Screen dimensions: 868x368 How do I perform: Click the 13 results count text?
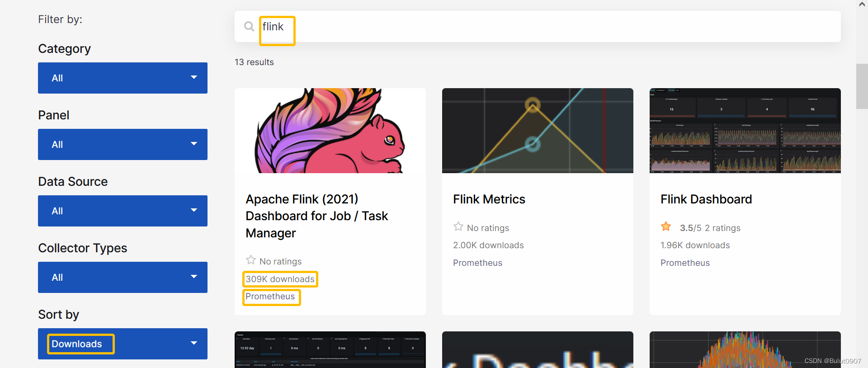254,62
